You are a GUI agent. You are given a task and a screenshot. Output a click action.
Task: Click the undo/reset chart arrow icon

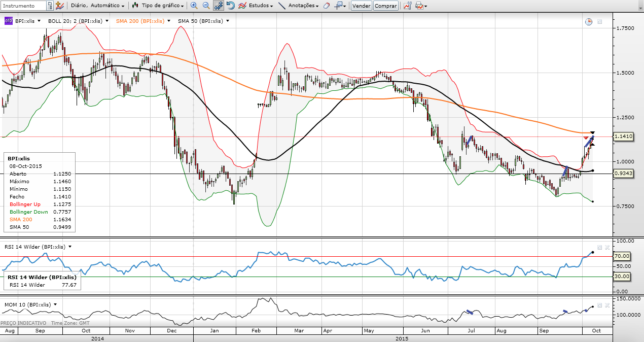[230, 6]
